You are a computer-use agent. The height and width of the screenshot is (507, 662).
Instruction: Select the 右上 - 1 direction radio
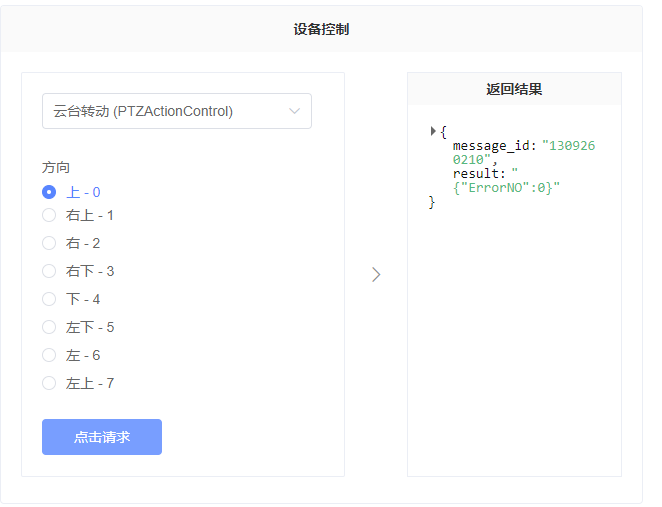49,215
